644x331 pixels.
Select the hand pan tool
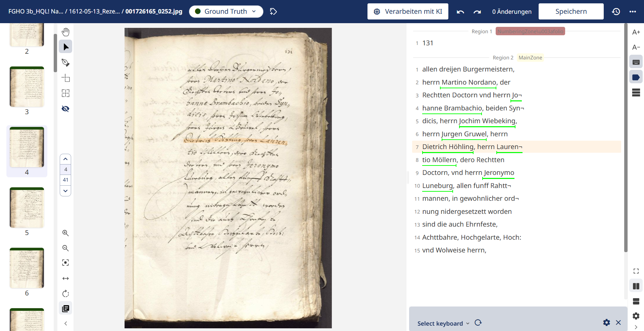(65, 32)
